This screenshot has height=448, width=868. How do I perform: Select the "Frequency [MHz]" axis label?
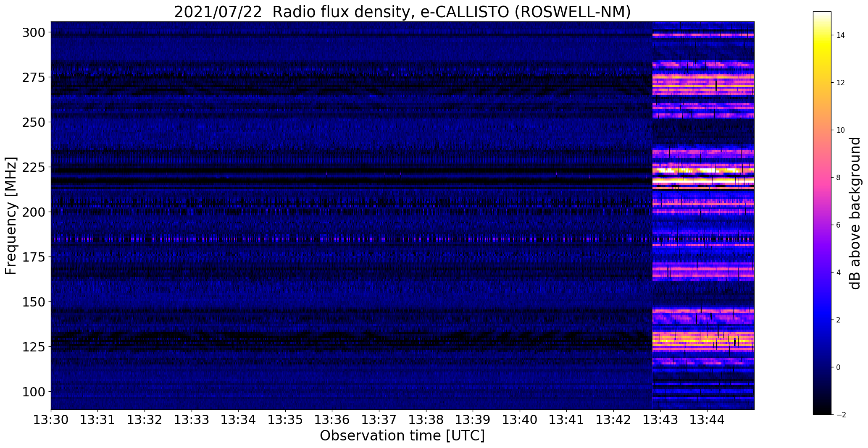coord(11,216)
